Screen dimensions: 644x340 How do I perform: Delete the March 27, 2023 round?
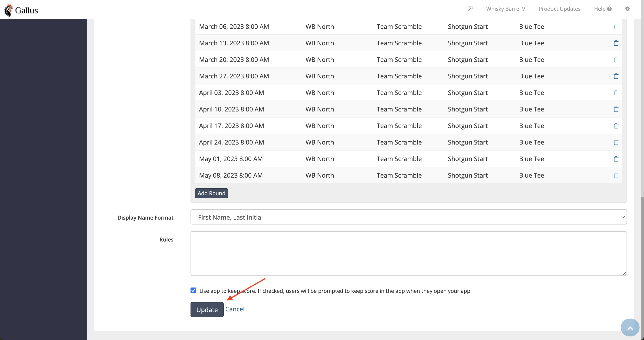tap(616, 76)
